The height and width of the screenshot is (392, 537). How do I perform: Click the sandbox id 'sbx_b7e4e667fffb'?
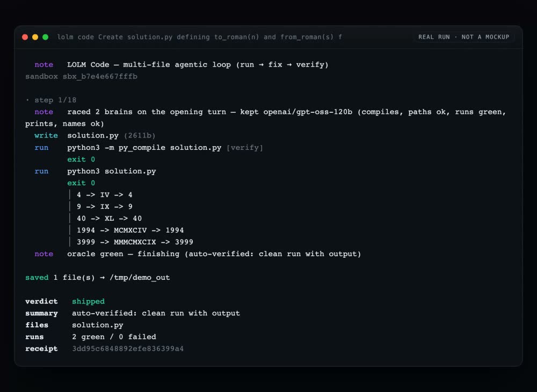[x=100, y=76]
